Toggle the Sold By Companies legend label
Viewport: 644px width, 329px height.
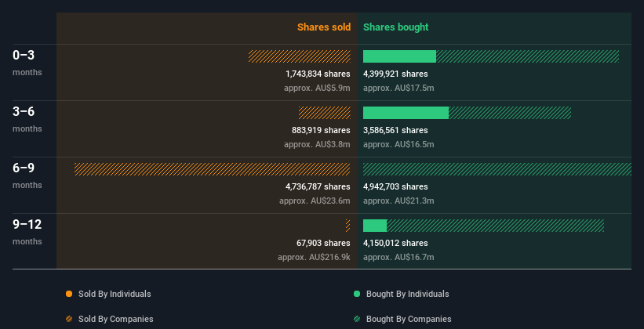(x=116, y=319)
